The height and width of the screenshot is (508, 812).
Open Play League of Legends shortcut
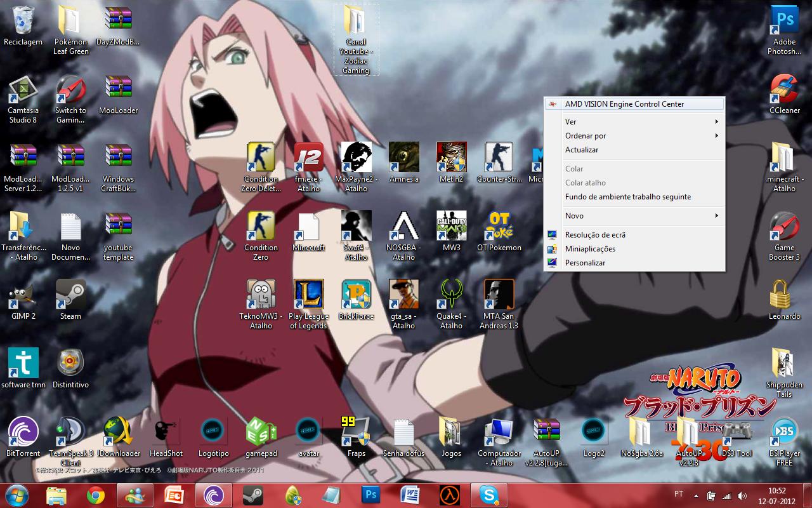308,295
